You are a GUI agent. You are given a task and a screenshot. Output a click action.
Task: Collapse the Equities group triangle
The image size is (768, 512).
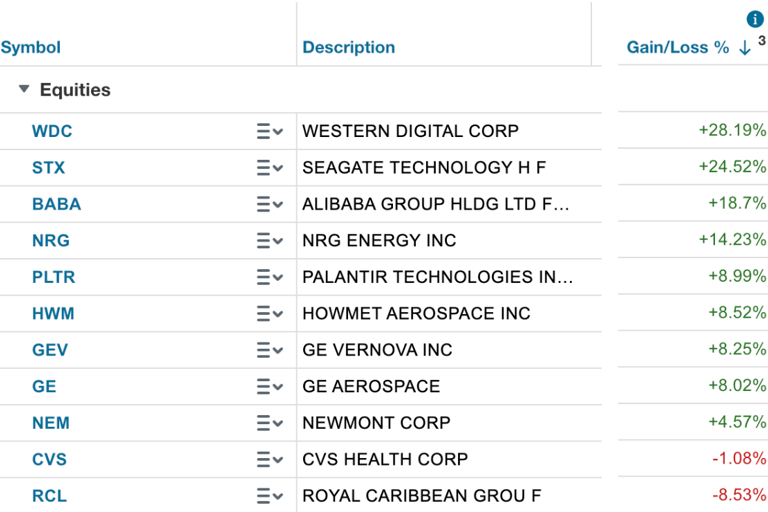24,89
